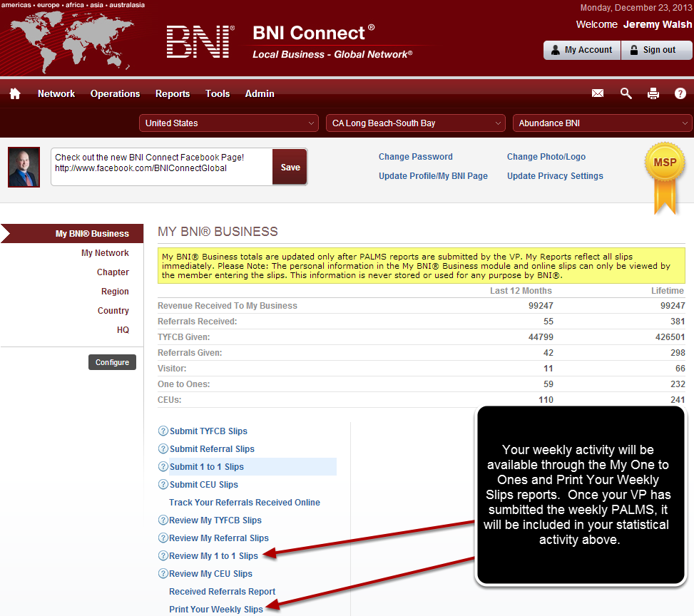Viewport: 694px width, 616px height.
Task: Select My Network in sidebar
Action: [x=105, y=252]
